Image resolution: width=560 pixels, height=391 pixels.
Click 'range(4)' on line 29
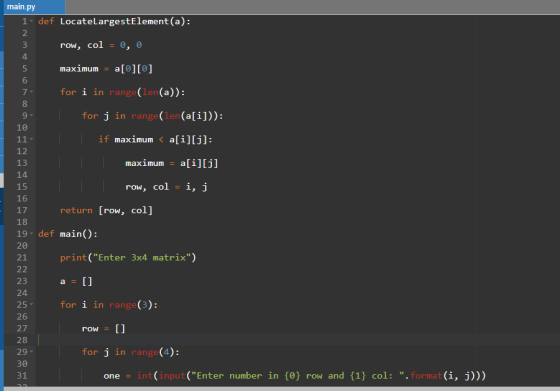pos(152,352)
